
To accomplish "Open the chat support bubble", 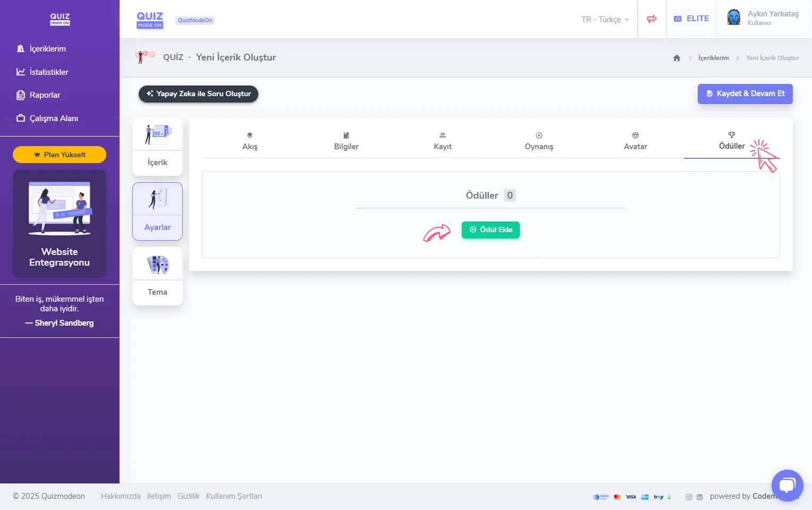I will (787, 485).
